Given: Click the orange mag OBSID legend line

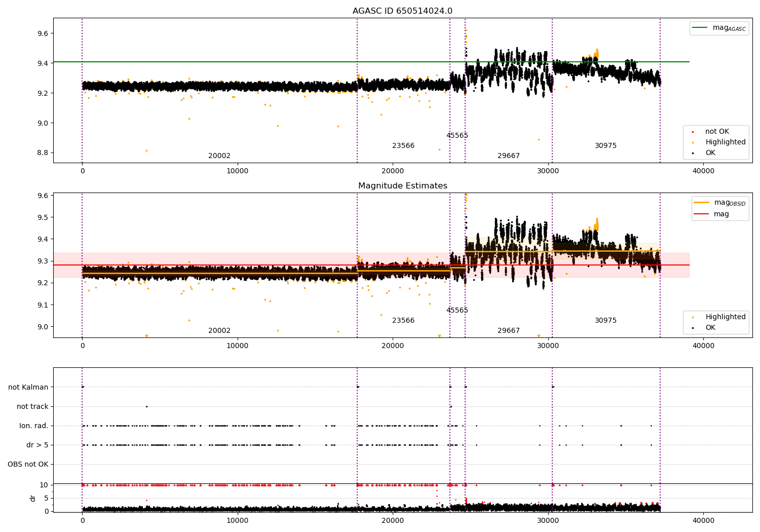Looking at the screenshot, I should pyautogui.click(x=702, y=202).
